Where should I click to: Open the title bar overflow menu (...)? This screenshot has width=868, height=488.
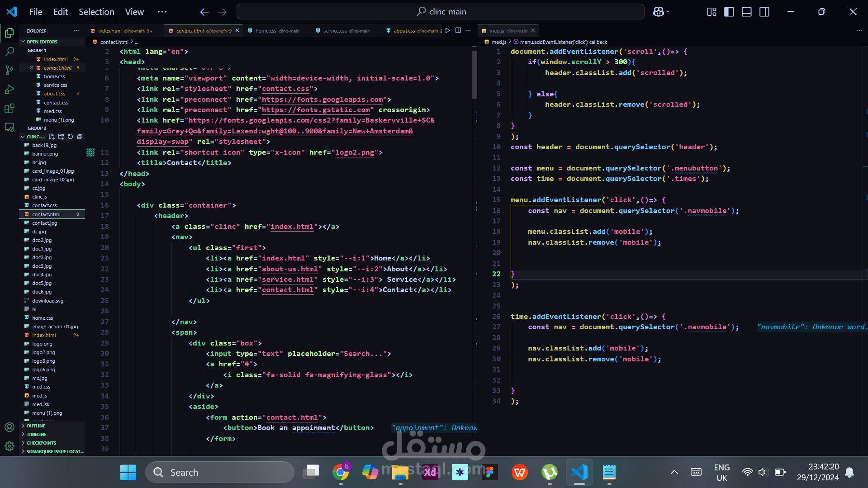click(x=162, y=12)
